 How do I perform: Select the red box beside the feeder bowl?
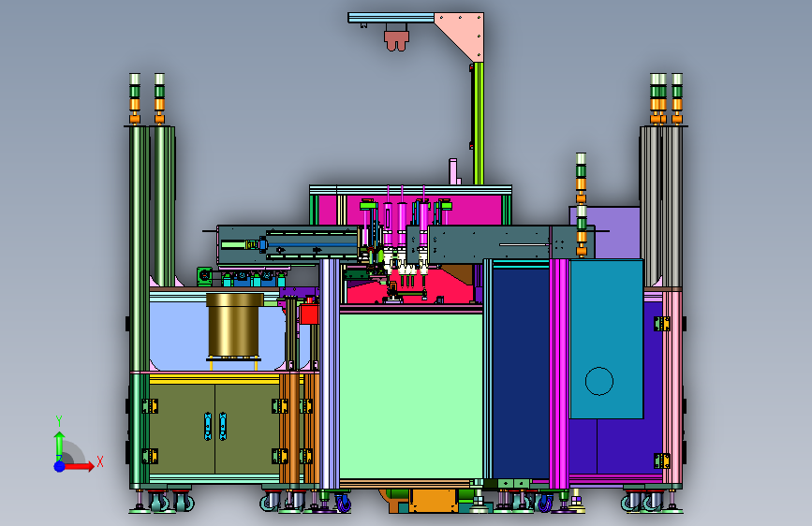pyautogui.click(x=309, y=314)
